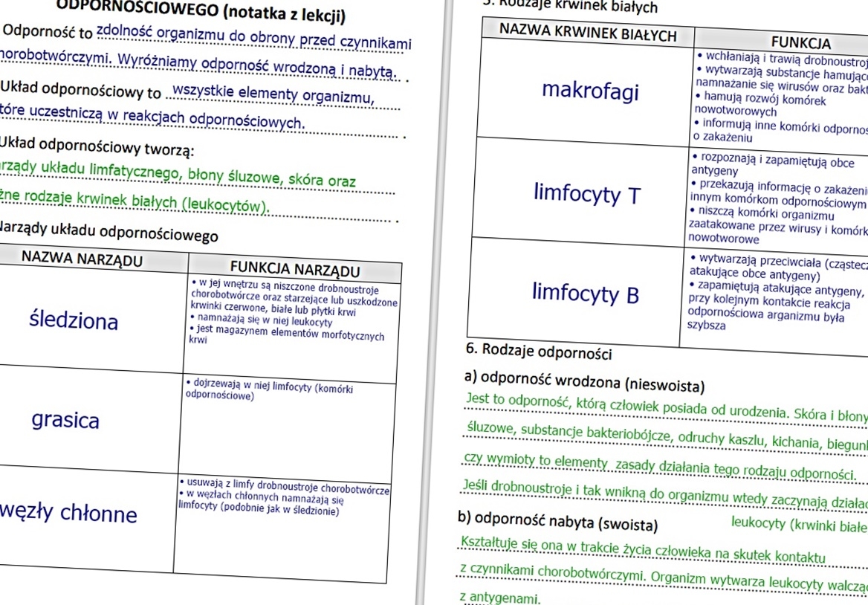
Task: Click the "FUNKCJA NARZĄDU" column header
Action: click(294, 269)
